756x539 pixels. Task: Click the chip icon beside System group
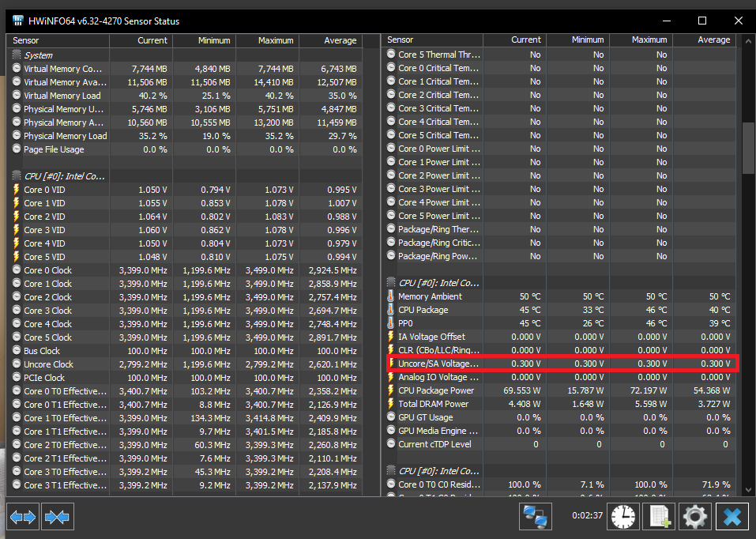coord(17,55)
